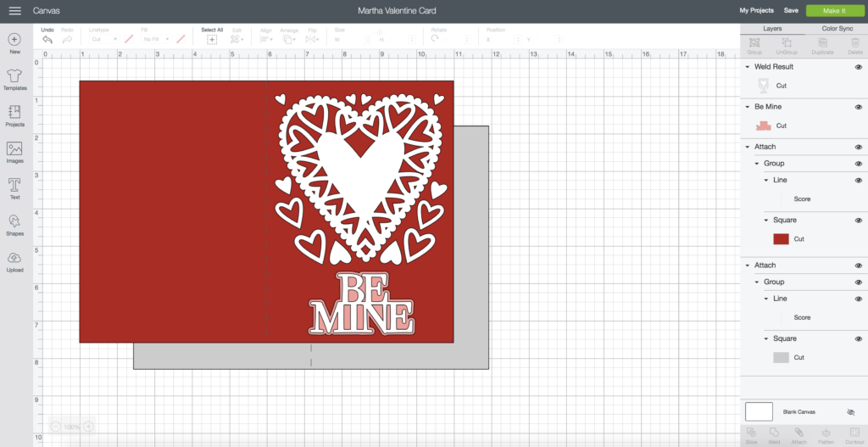The height and width of the screenshot is (447, 868).
Task: Click the green Make It button
Action: pos(835,11)
